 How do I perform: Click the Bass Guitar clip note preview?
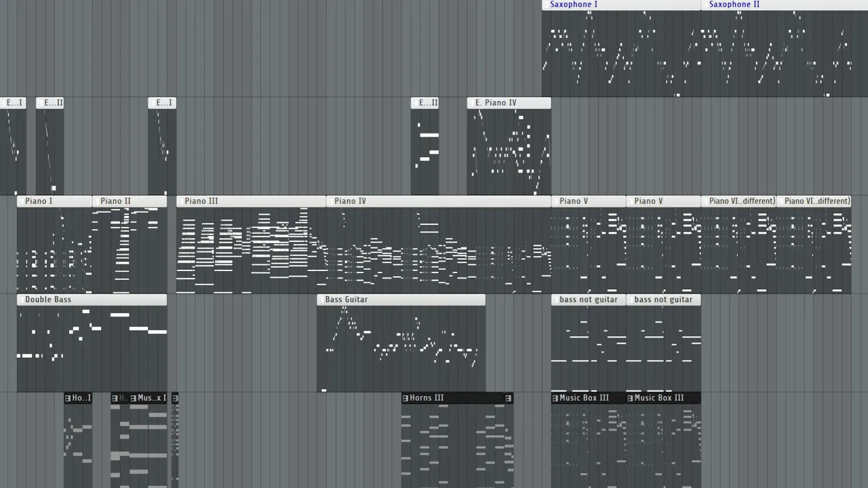(401, 348)
